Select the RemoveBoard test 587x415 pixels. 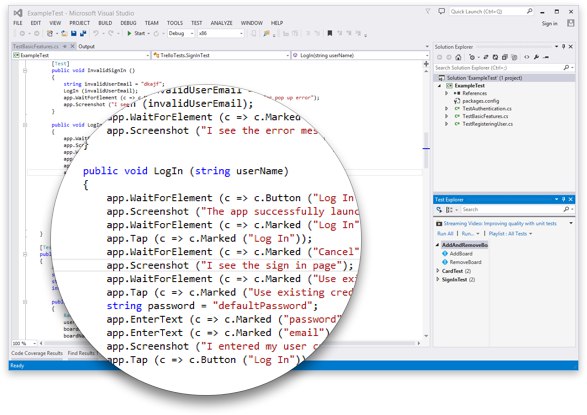(x=465, y=262)
